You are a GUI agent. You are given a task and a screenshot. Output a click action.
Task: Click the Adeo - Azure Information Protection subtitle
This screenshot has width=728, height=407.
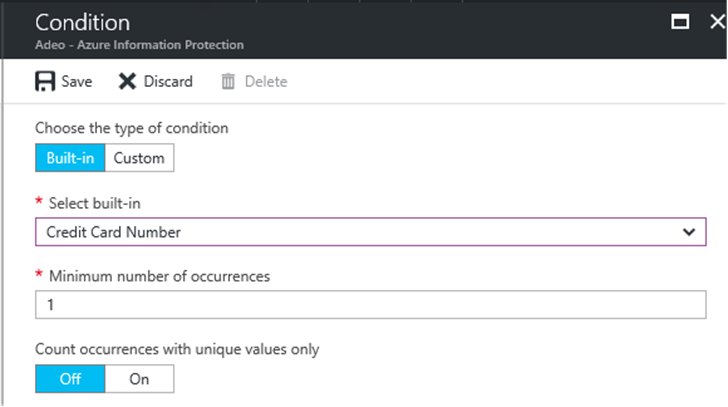139,45
